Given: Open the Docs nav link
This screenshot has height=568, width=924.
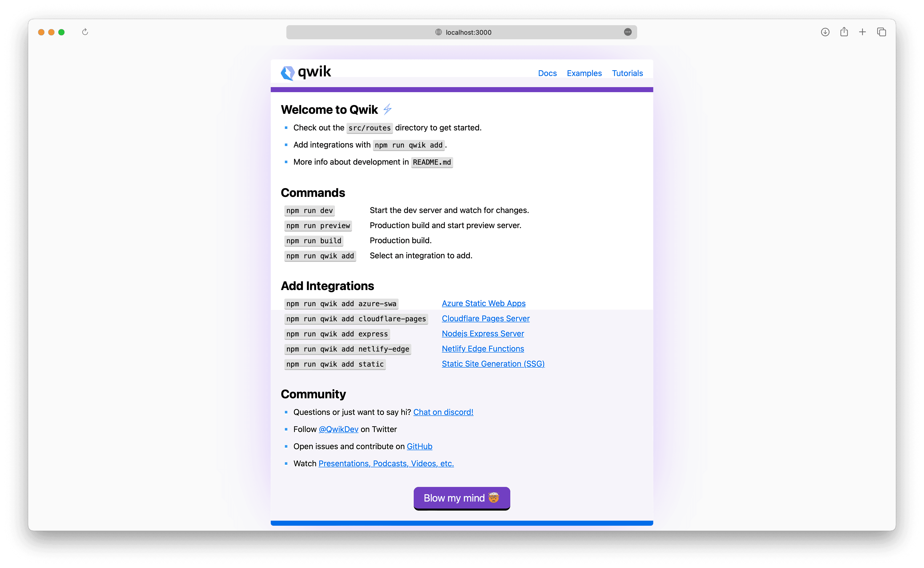Looking at the screenshot, I should click(547, 73).
